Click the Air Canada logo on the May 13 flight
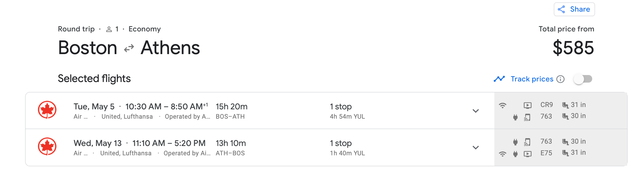The image size is (644, 171). pyautogui.click(x=47, y=147)
